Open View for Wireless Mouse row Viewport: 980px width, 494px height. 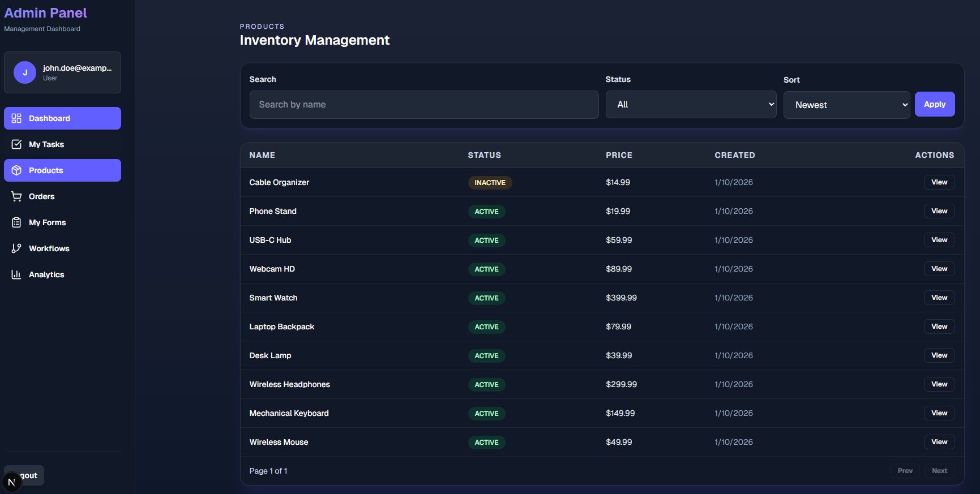pyautogui.click(x=939, y=442)
